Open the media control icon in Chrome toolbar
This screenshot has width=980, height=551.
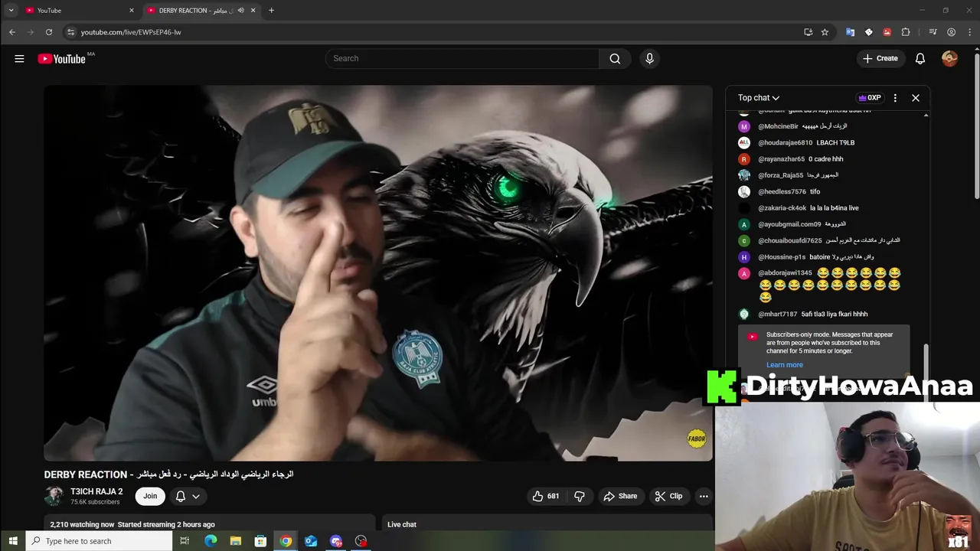933,32
